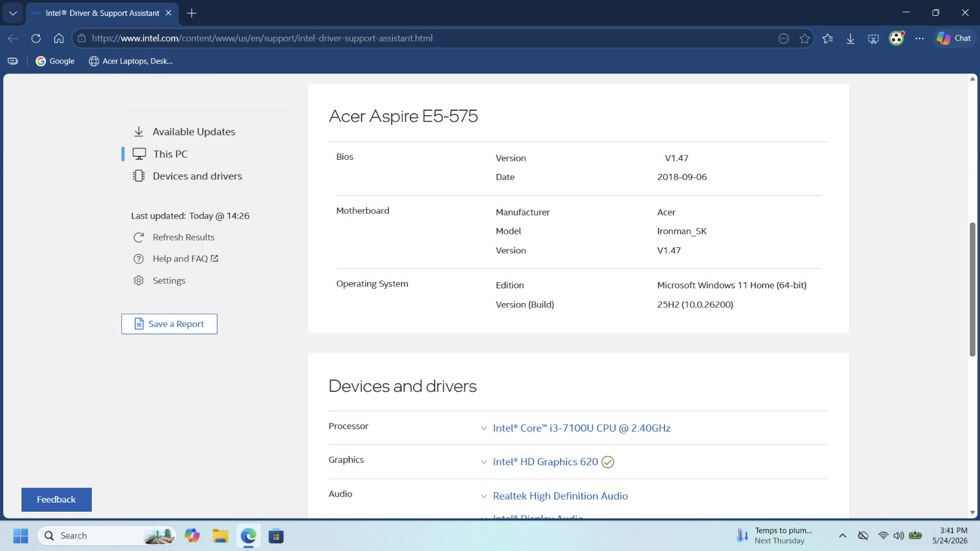Open clock showing 3:41 PM
The image size is (980, 551).
click(951, 536)
